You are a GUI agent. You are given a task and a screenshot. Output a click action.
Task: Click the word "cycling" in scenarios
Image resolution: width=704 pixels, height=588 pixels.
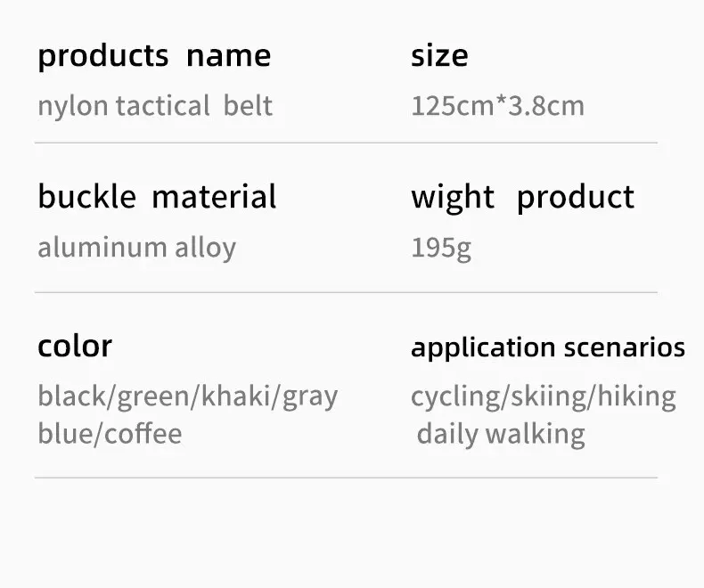pyautogui.click(x=454, y=396)
